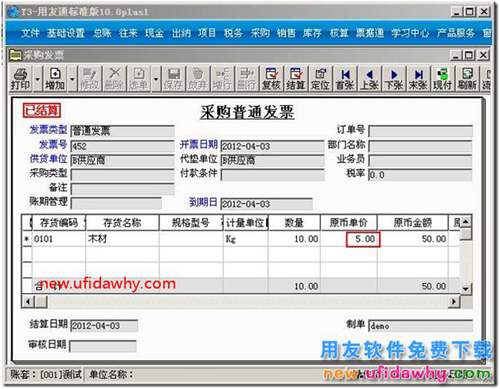
Task: Open the 税务 menu
Action: tap(233, 33)
